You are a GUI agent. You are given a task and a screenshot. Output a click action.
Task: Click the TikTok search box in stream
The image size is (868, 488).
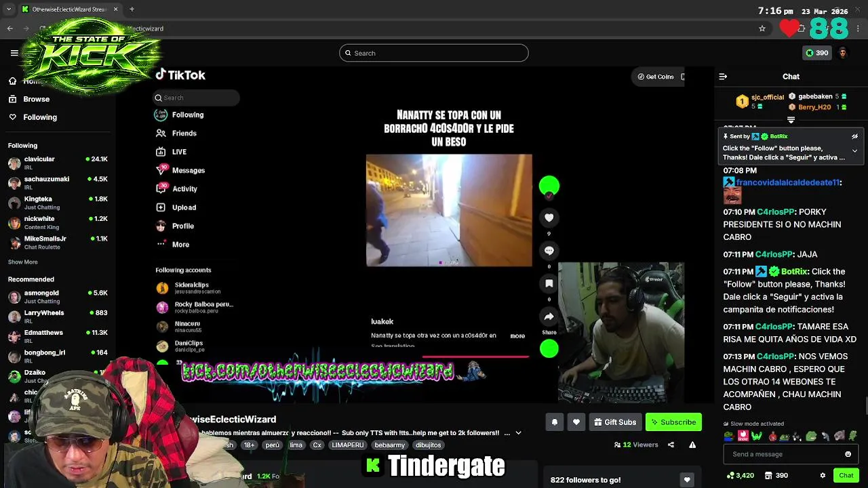point(196,98)
